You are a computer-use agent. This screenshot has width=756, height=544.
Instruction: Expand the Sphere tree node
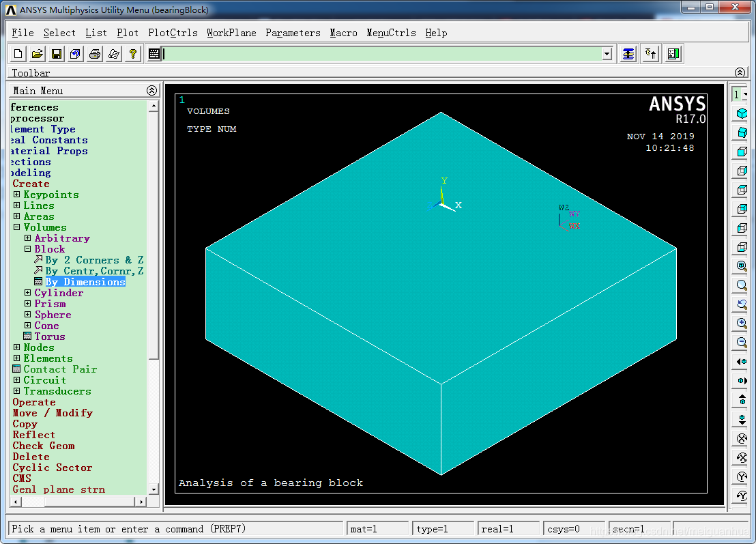pos(28,315)
